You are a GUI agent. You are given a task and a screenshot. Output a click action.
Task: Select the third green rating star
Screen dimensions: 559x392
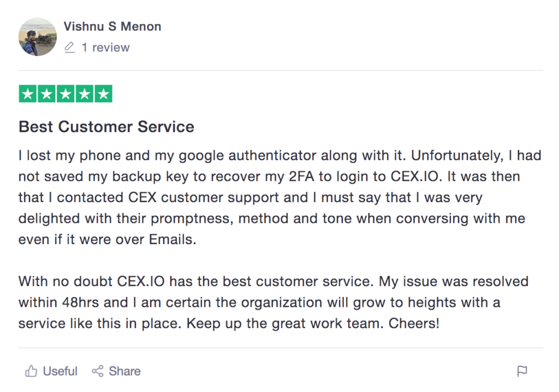pos(66,94)
